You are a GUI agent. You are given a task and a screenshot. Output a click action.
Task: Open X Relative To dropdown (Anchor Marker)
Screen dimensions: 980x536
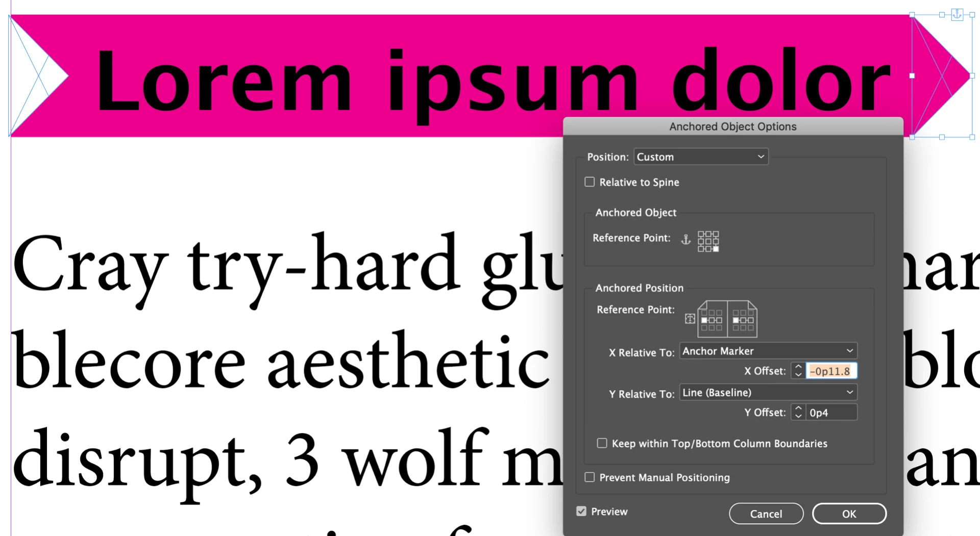coord(768,351)
